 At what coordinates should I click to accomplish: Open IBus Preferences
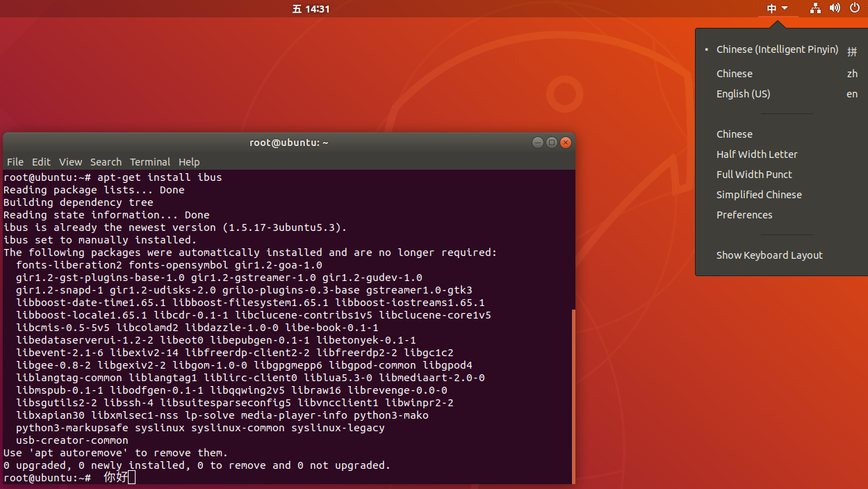[x=744, y=214]
